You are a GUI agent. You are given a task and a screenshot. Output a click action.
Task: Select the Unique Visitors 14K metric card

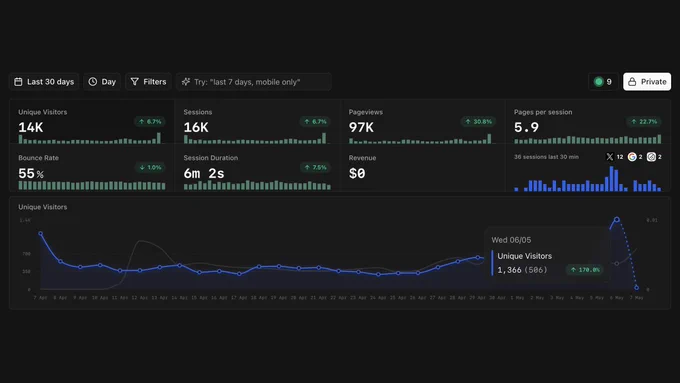92,122
